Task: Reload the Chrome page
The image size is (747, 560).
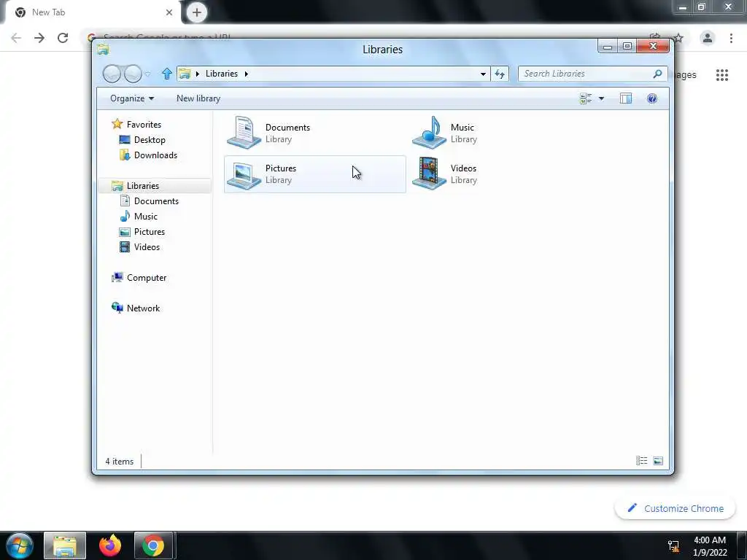Action: (x=63, y=38)
